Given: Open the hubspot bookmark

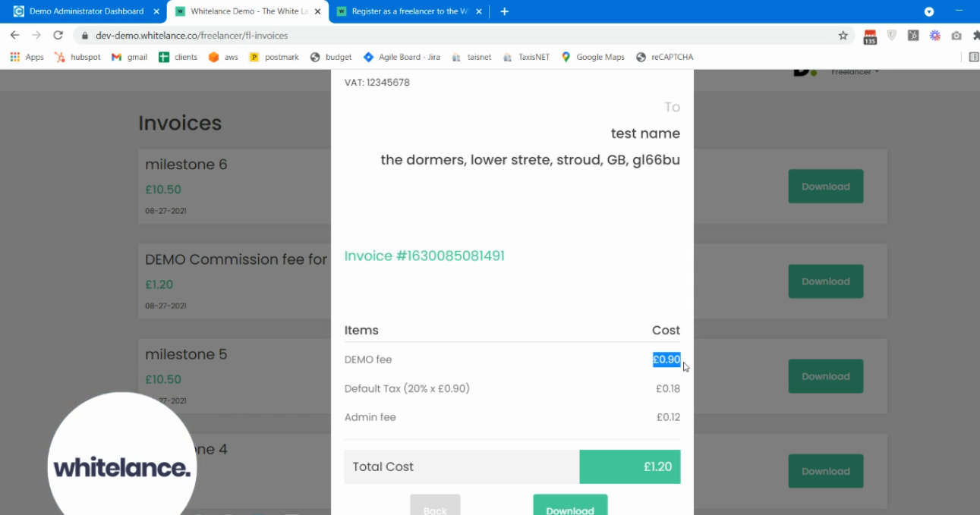Looking at the screenshot, I should (77, 57).
